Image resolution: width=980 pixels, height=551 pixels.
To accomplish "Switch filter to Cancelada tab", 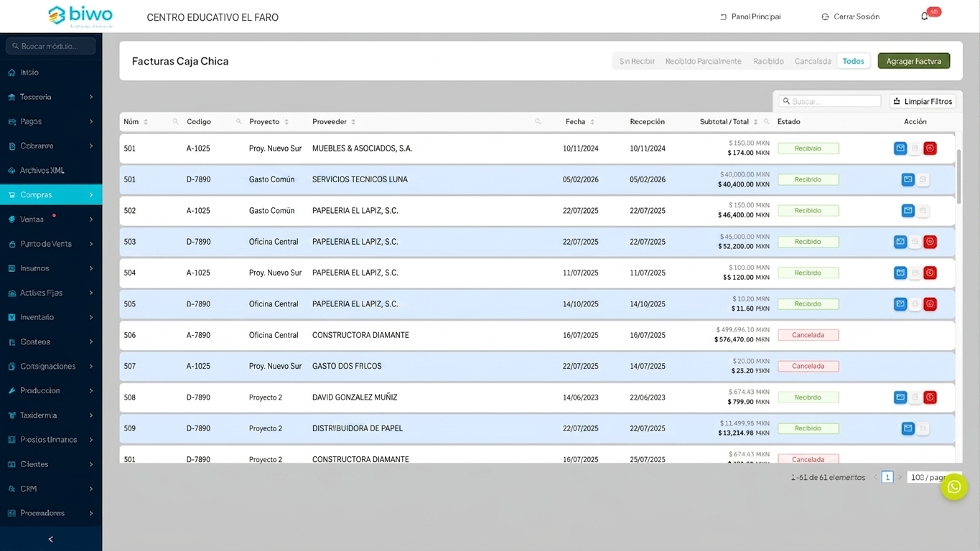I will click(x=813, y=61).
